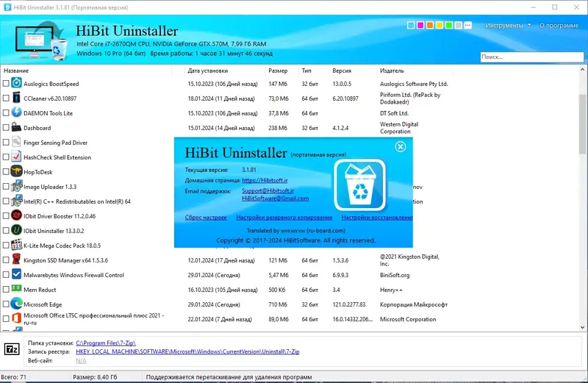Image resolution: width=588 pixels, height=383 pixels.
Task: Click the Intel C++ Redistributables icon
Action: coord(16,201)
